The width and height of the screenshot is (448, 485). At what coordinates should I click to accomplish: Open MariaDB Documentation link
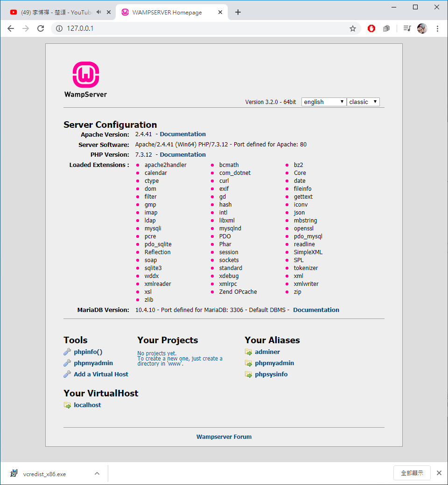pos(316,310)
